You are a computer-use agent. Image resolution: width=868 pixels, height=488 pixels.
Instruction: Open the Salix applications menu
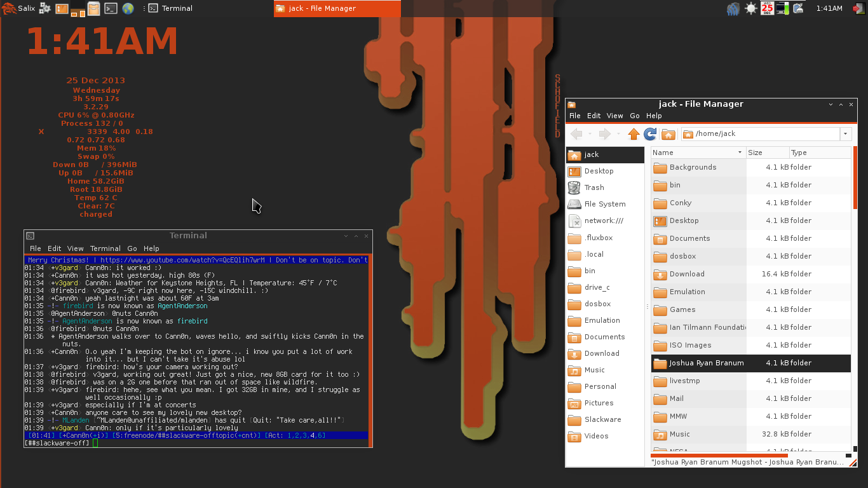(x=18, y=8)
